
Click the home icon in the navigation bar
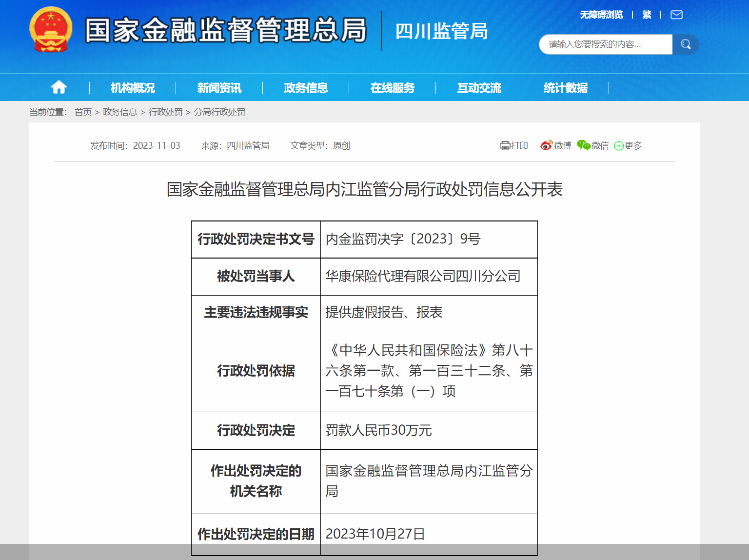point(59,87)
